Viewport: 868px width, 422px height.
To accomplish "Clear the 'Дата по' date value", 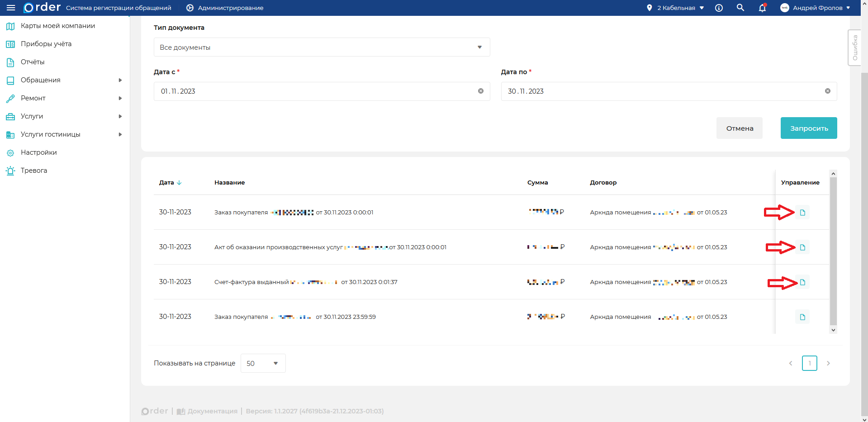I will [x=828, y=91].
